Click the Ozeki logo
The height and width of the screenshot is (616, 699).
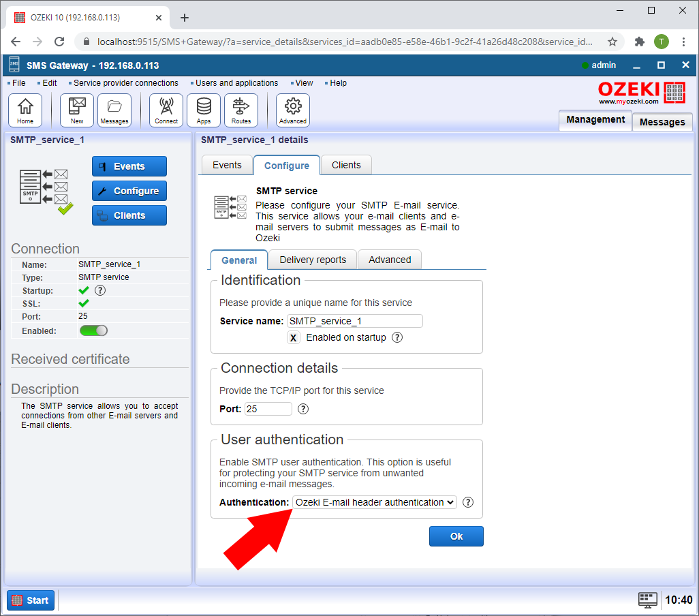point(642,92)
